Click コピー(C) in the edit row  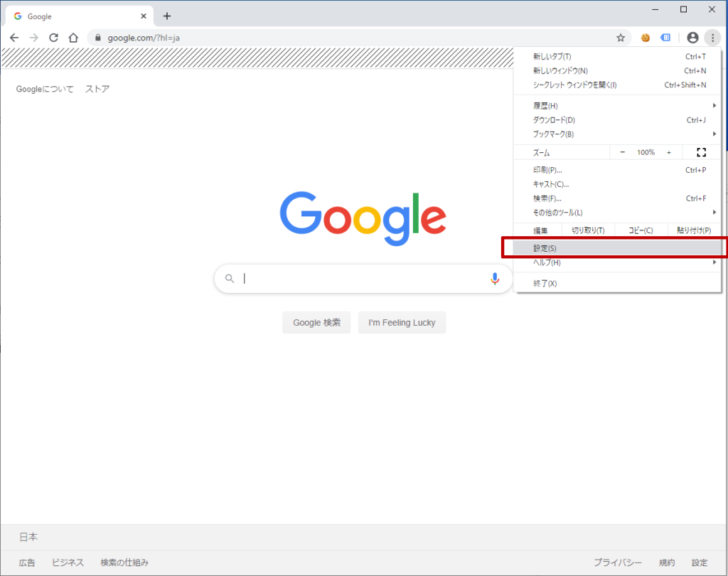(x=641, y=230)
